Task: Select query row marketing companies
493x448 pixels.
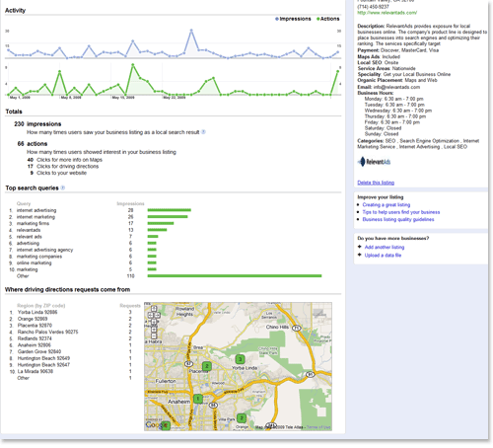Action: 83,257
